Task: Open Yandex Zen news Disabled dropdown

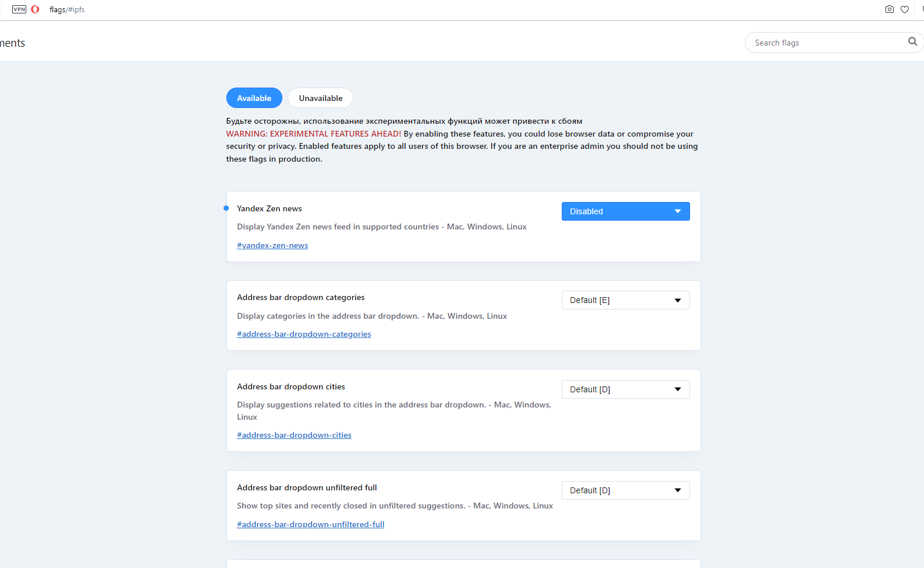Action: coord(625,211)
